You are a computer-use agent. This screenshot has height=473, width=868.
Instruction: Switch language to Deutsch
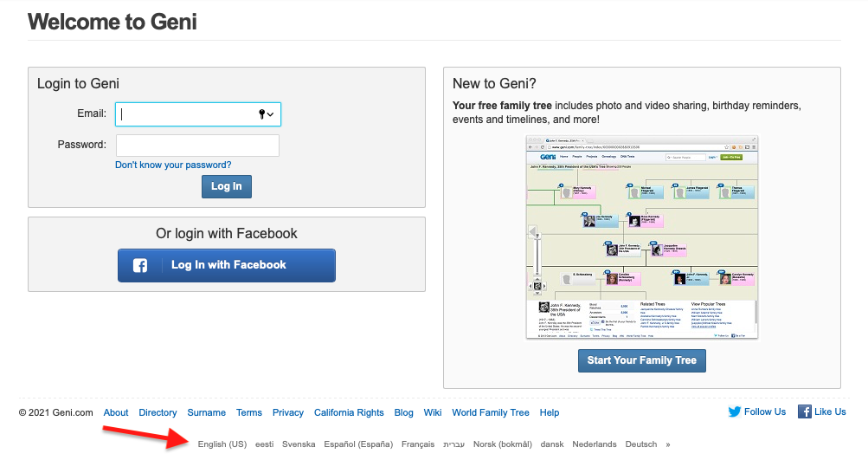click(x=641, y=444)
